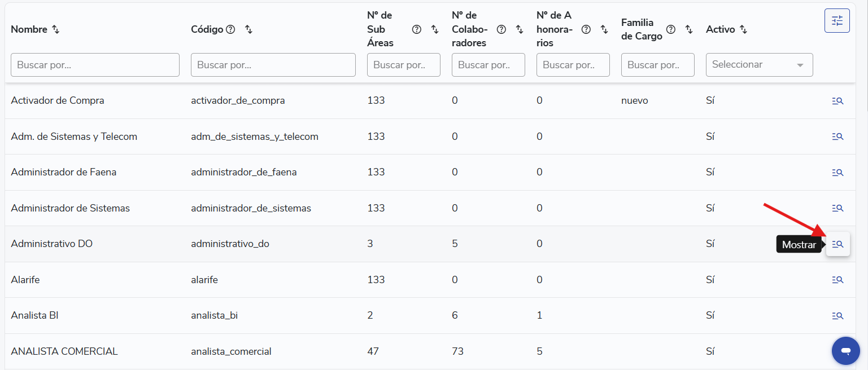Open the Activo Seleccionar dropdown
868x370 pixels.
(x=759, y=65)
